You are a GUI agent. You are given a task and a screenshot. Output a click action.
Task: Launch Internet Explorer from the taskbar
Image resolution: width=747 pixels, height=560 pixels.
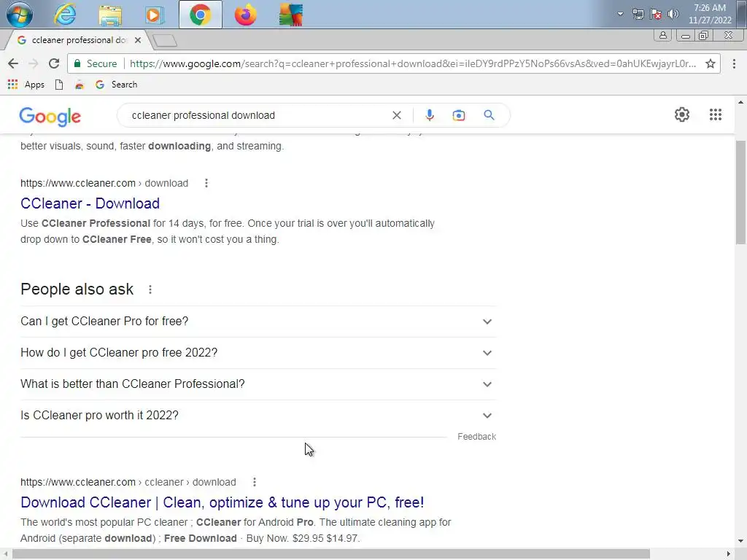[x=65, y=15]
